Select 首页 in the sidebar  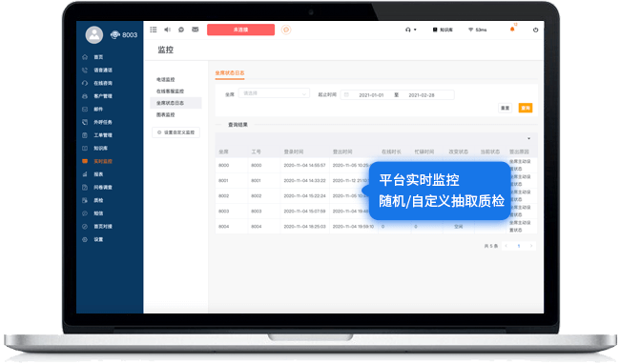[x=98, y=57]
